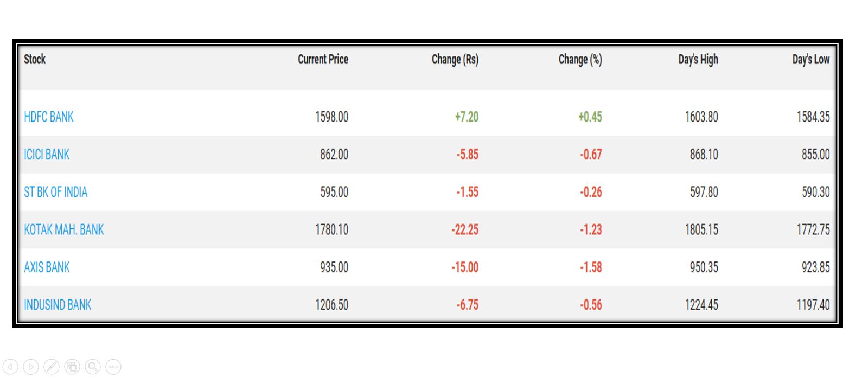This screenshot has height=377, width=868.
Task: Open the pen and laser pointer tools
Action: click(52, 367)
